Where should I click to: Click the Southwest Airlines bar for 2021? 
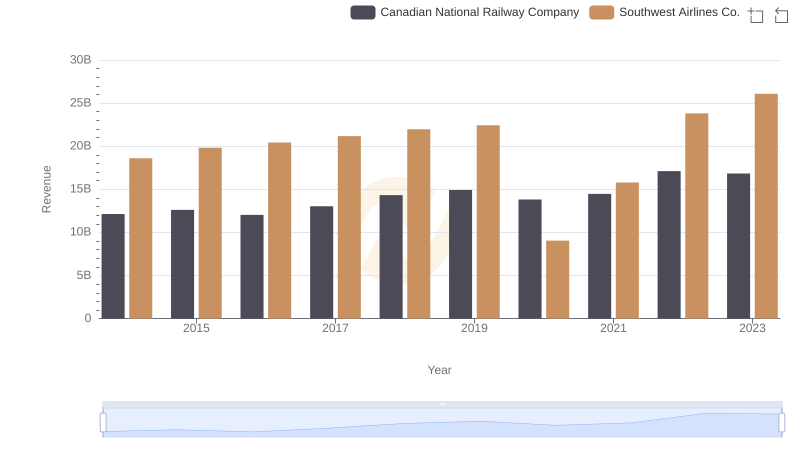627,250
